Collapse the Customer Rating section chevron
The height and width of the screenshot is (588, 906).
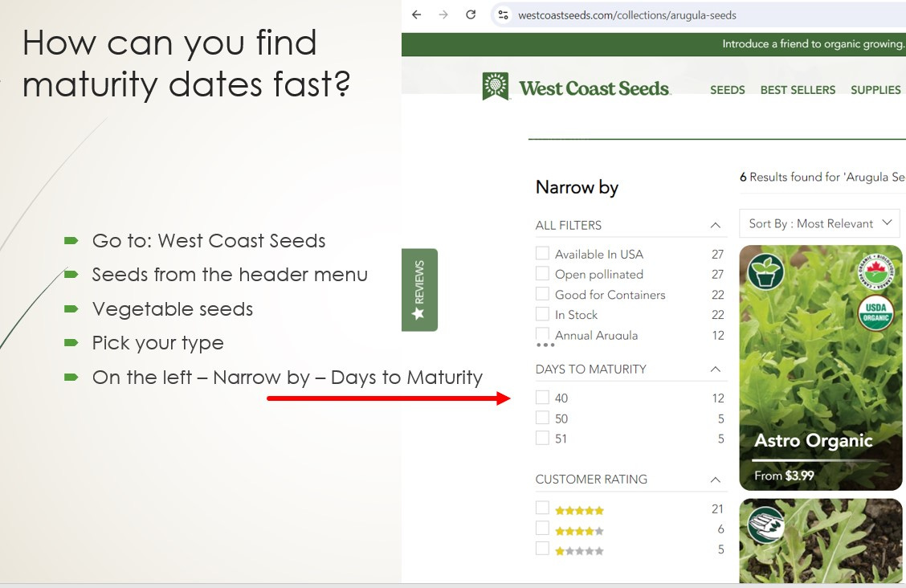click(x=716, y=480)
